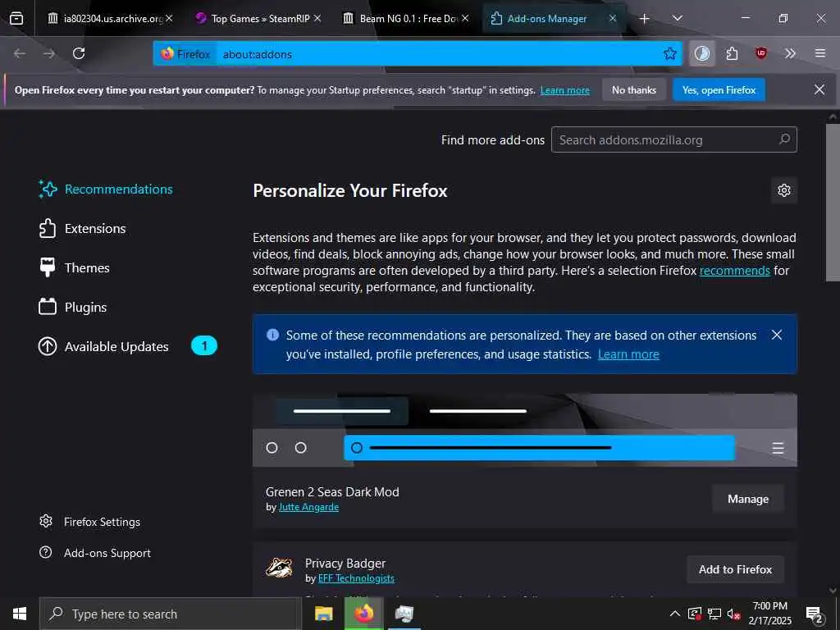Click the Search addons.mozilla.org field
Image resolution: width=840 pixels, height=630 pixels.
(x=674, y=139)
